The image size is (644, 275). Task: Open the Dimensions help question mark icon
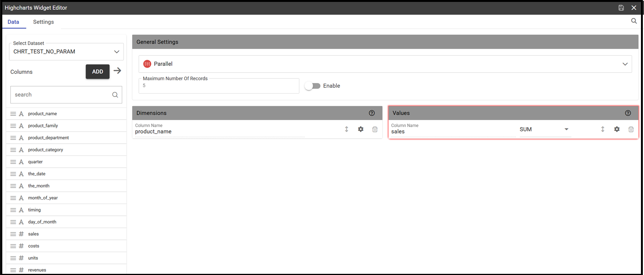coord(372,113)
